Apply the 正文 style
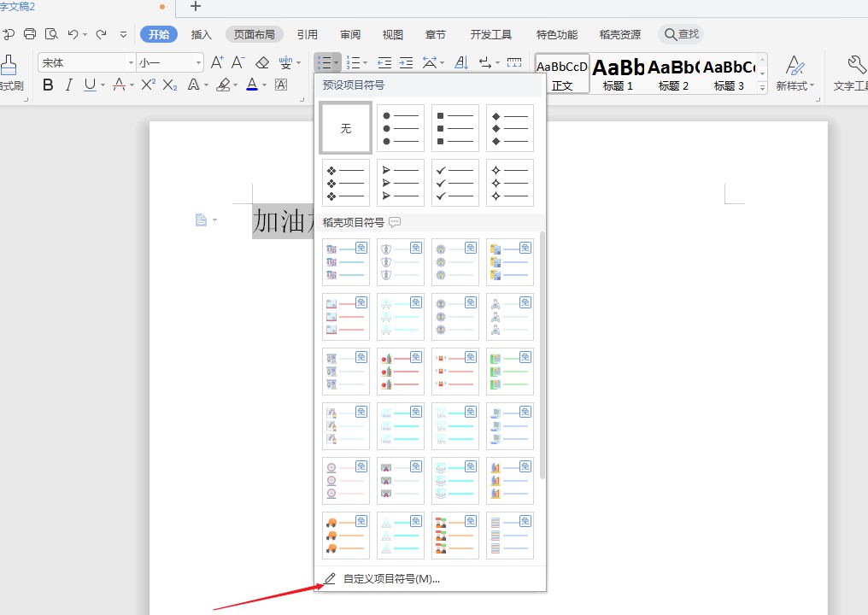The height and width of the screenshot is (615, 868). pos(562,73)
